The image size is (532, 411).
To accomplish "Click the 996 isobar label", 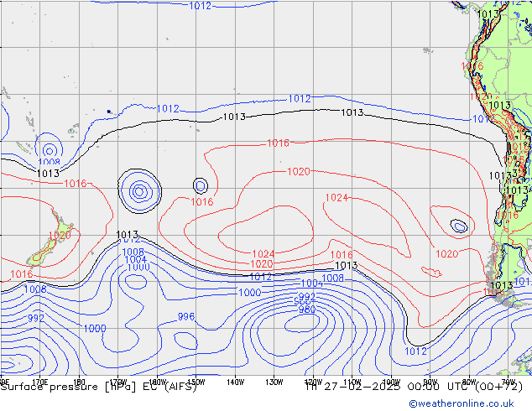I will [186, 317].
